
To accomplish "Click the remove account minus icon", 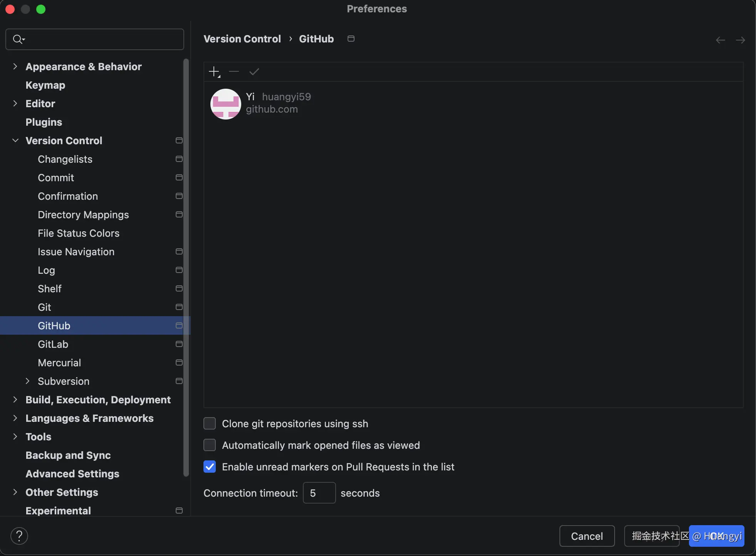I will 234,72.
